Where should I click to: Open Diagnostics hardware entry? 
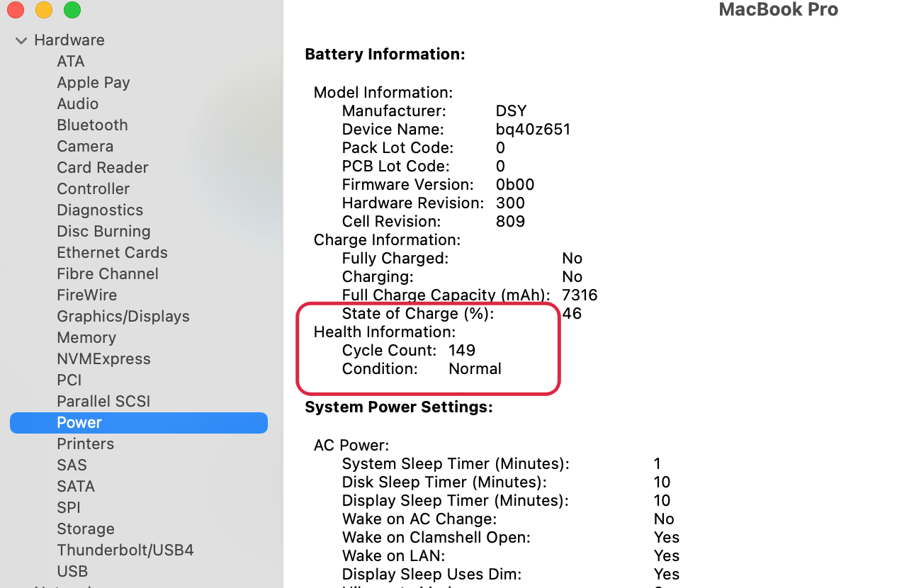100,210
